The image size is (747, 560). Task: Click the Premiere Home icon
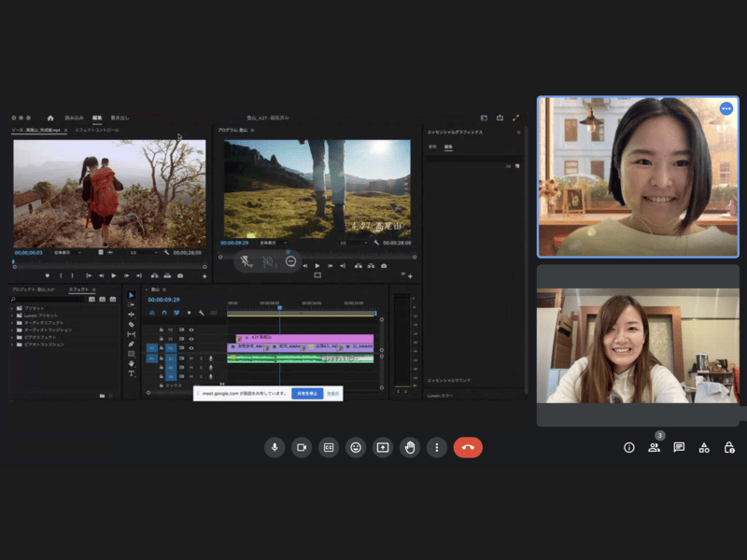[50, 119]
